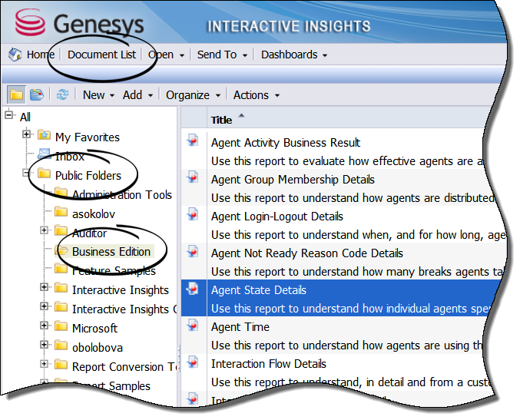
Task: Click the Refresh icon in the toolbar
Action: click(x=62, y=94)
